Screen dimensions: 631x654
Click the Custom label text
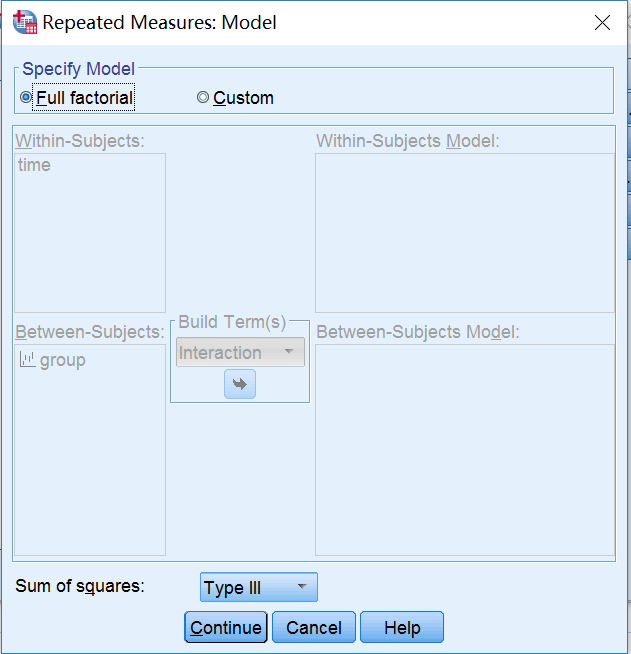[243, 98]
